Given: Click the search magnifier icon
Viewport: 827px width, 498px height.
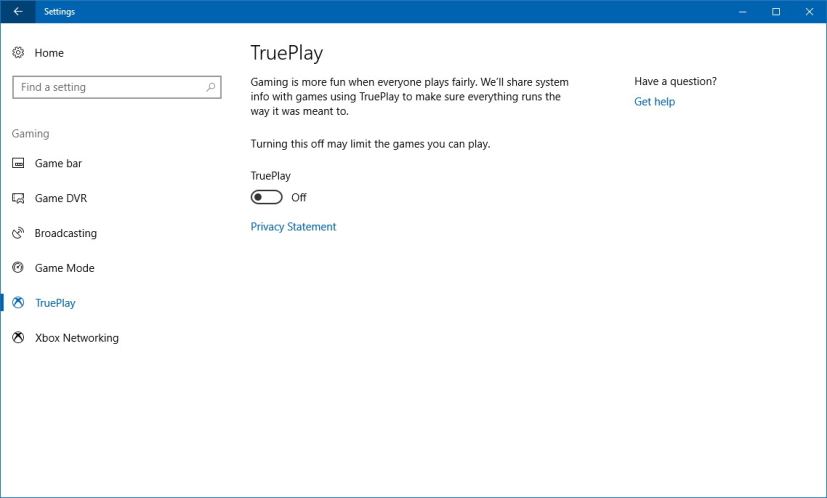Looking at the screenshot, I should click(x=210, y=87).
